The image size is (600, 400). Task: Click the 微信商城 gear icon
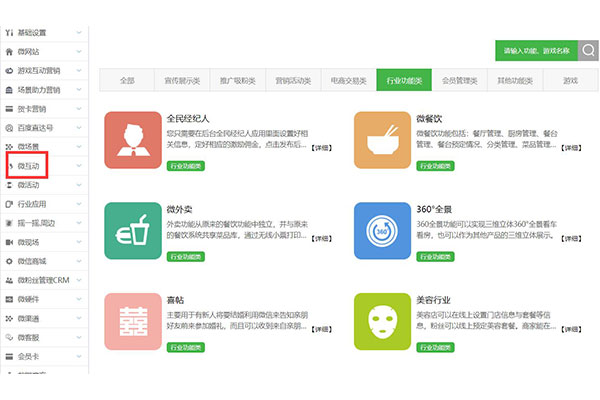(9, 261)
